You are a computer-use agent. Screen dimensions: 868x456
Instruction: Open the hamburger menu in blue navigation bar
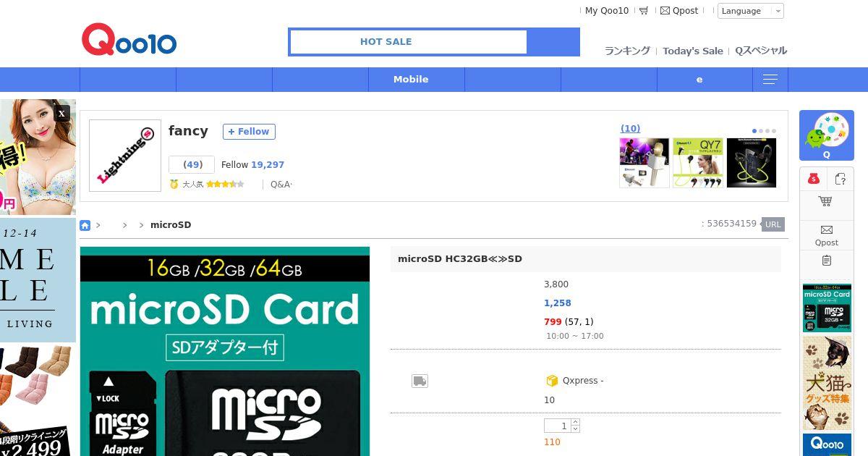click(770, 80)
